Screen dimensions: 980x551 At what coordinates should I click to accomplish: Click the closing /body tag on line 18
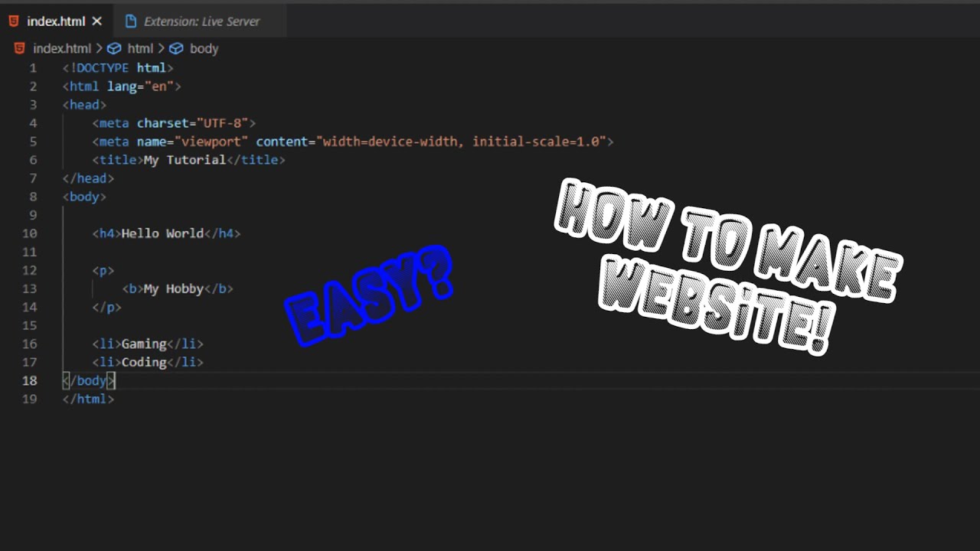(x=88, y=380)
